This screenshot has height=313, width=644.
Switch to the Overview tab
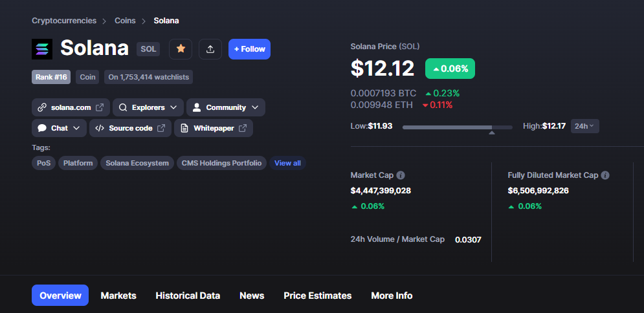point(60,296)
